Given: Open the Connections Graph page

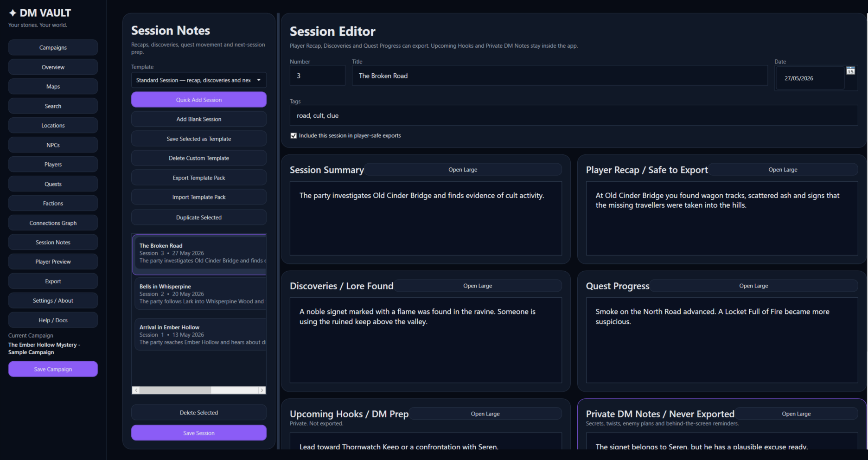Looking at the screenshot, I should tap(53, 223).
